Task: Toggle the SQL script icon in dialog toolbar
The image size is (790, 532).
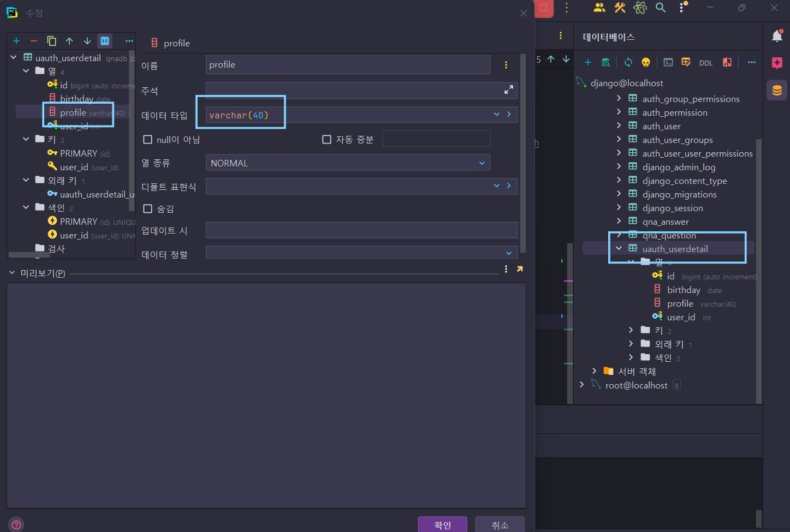Action: (105, 41)
